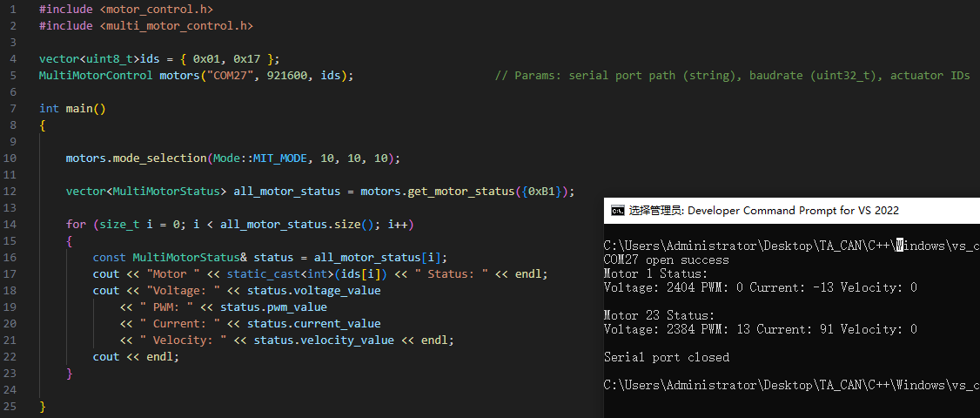Click line number 1 in gutter

click(x=13, y=10)
